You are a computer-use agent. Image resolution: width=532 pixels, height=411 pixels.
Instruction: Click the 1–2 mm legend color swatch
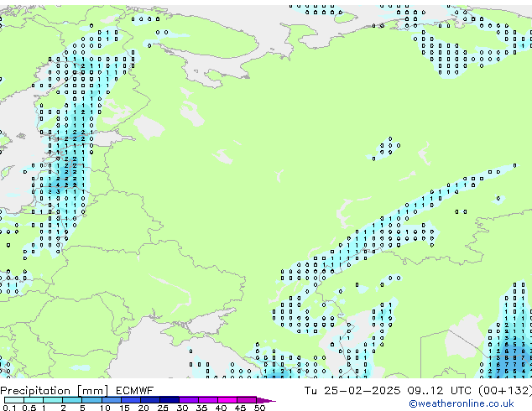click(53, 400)
